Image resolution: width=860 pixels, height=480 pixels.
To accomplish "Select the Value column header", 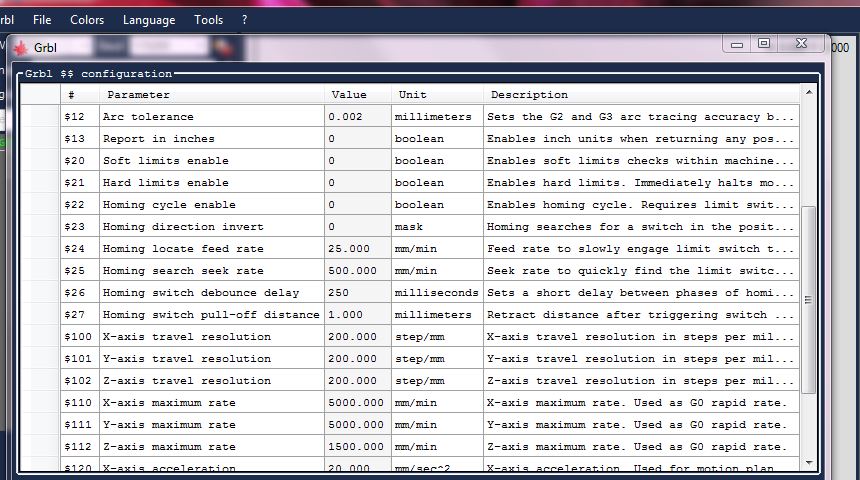I will 358,95.
